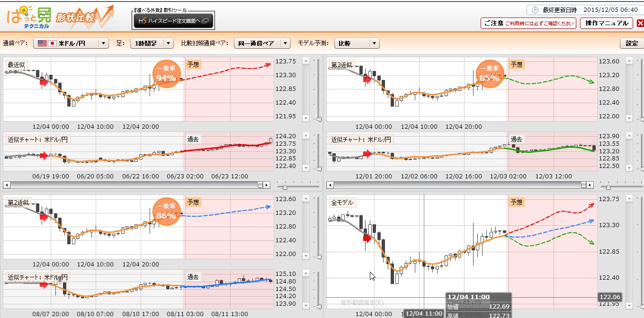Click scroll down arrow on 08/07 近似チャート
Viewport: 644px width, 318px height.
(x=305, y=306)
